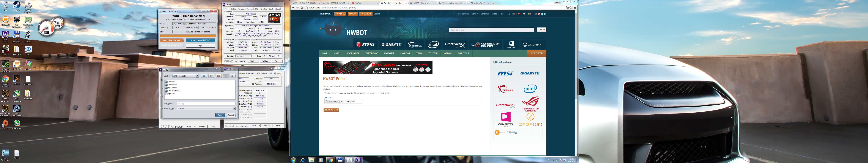Image resolution: width=868 pixels, height=163 pixels.
Task: Open the Steam desktop shortcut
Action: (x=17, y=6)
